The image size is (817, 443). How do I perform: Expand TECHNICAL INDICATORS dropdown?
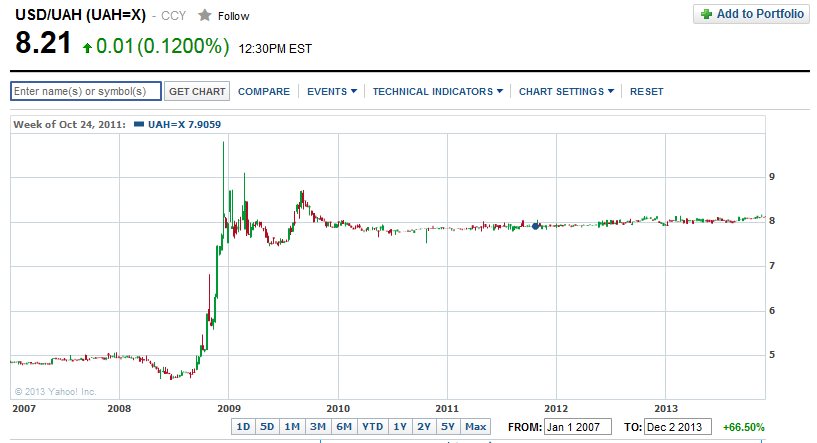(x=438, y=91)
